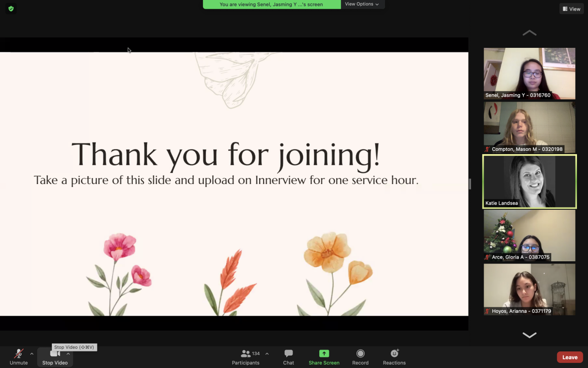Screen dimensions: 588x368
Task: Show earlier participants with the up arrow
Action: coord(529,33)
